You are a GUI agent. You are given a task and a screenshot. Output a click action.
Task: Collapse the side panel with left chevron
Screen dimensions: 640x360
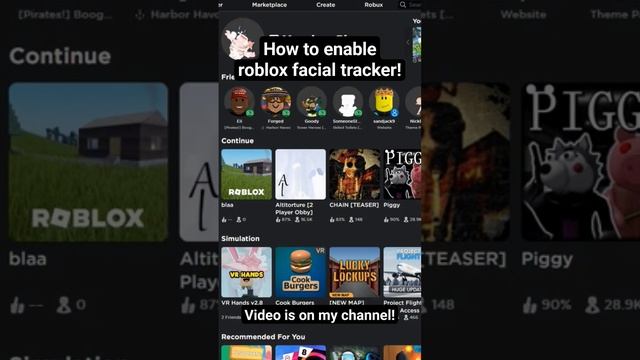point(408,42)
